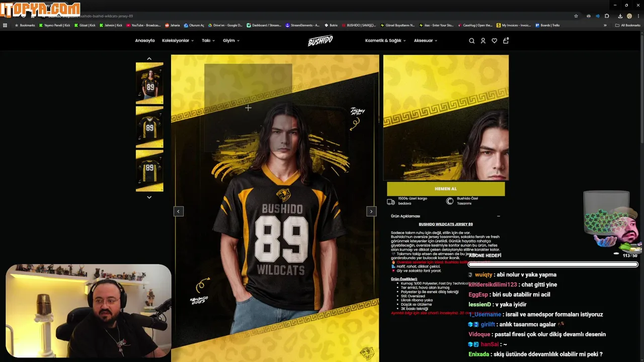This screenshot has width=644, height=362.
Task: Open BUSHIDO SAVAŞÇI bookmark
Action: (359, 25)
